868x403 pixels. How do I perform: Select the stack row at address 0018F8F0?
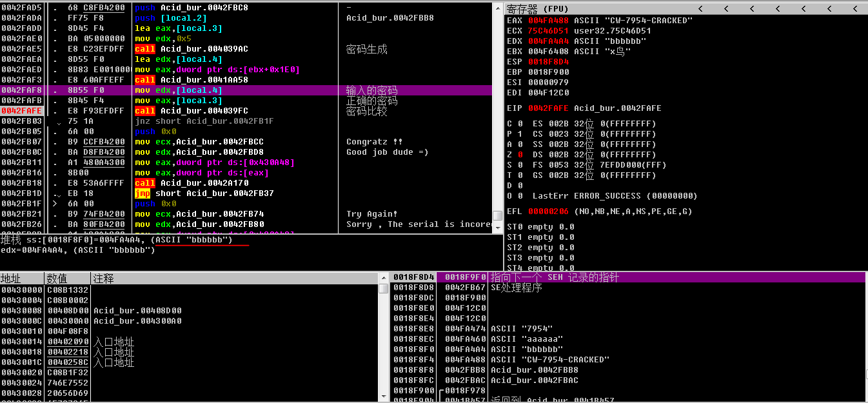629,349
